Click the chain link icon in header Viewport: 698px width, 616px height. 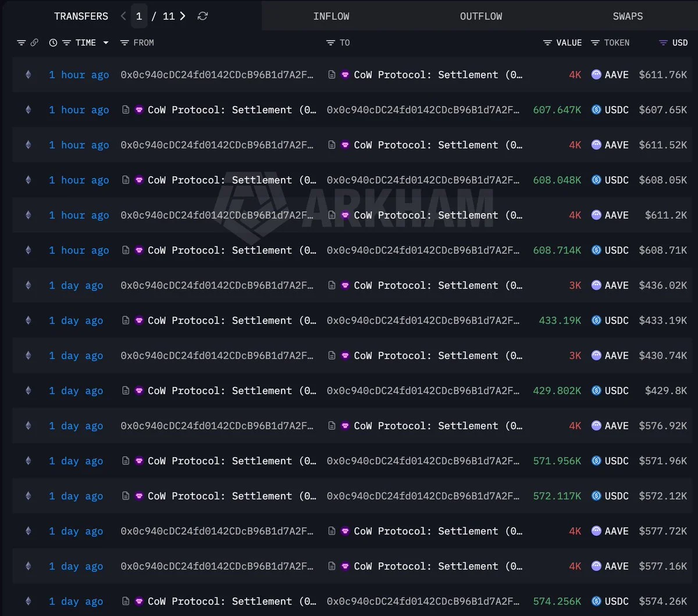pyautogui.click(x=34, y=42)
